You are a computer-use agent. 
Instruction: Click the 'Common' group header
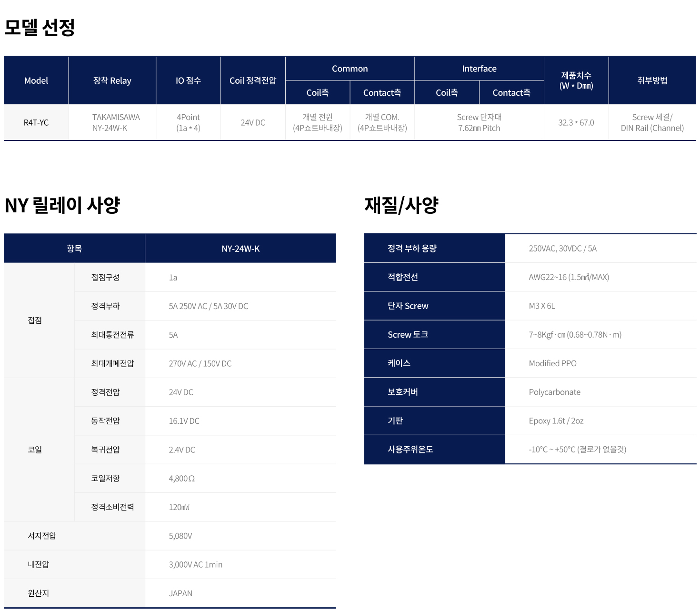click(350, 69)
